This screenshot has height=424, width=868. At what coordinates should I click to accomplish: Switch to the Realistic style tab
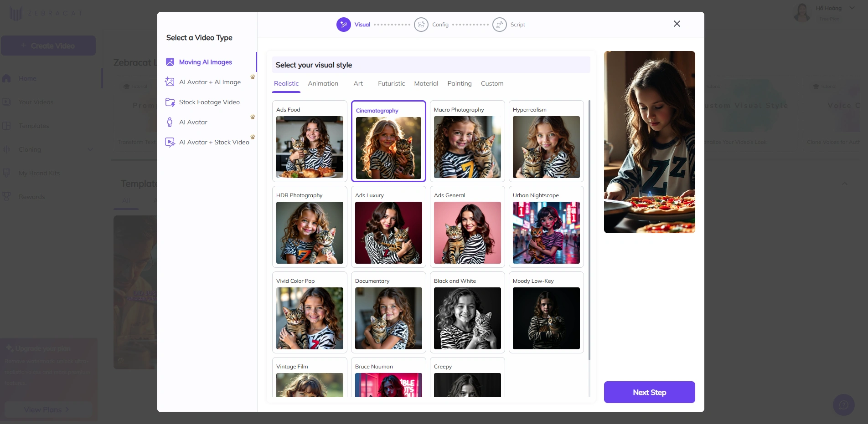286,83
